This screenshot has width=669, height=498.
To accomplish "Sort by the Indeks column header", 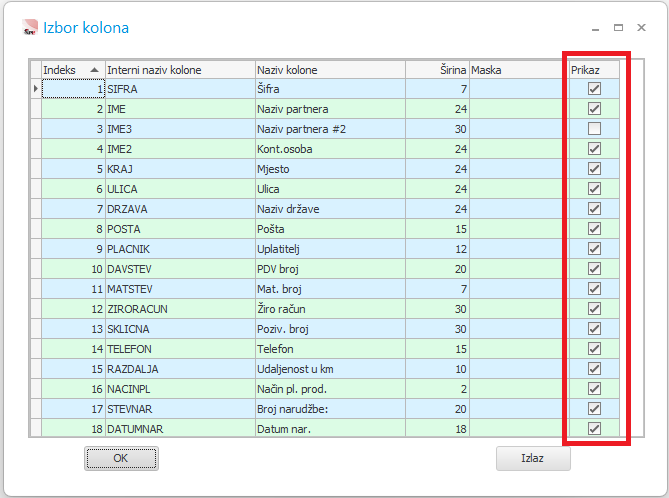I will click(x=73, y=70).
